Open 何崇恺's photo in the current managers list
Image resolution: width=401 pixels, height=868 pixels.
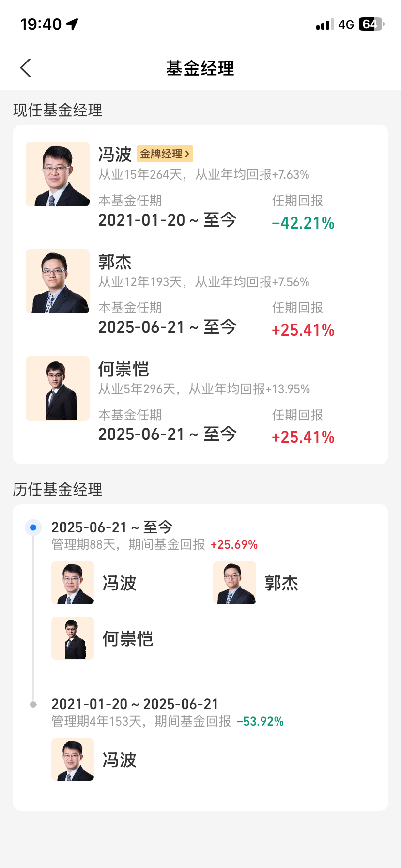coord(58,388)
